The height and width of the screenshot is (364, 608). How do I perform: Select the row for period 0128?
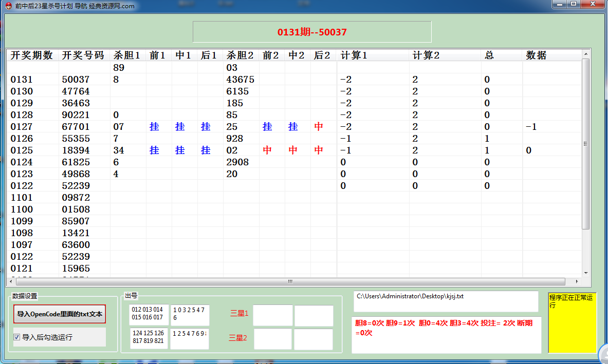294,115
